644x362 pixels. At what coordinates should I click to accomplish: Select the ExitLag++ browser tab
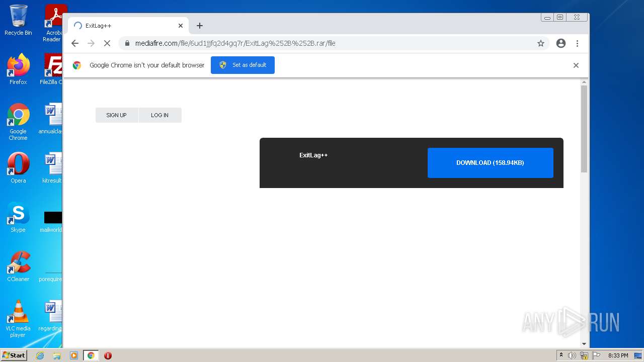pyautogui.click(x=128, y=26)
